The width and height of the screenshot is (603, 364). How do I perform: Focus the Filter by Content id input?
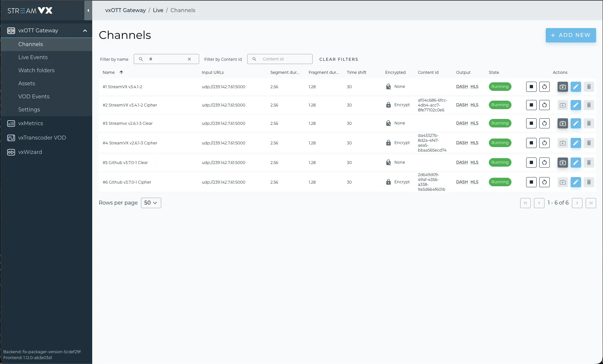pyautogui.click(x=280, y=59)
